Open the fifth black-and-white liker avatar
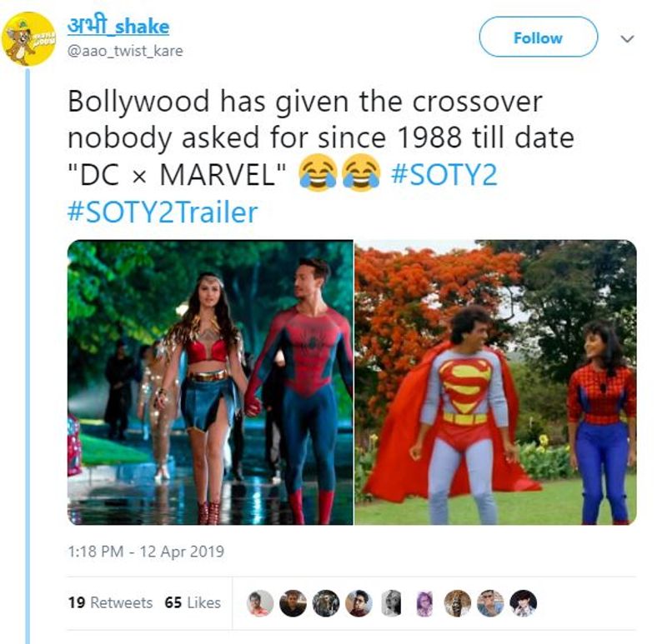This screenshot has height=644, width=667. pyautogui.click(x=391, y=603)
